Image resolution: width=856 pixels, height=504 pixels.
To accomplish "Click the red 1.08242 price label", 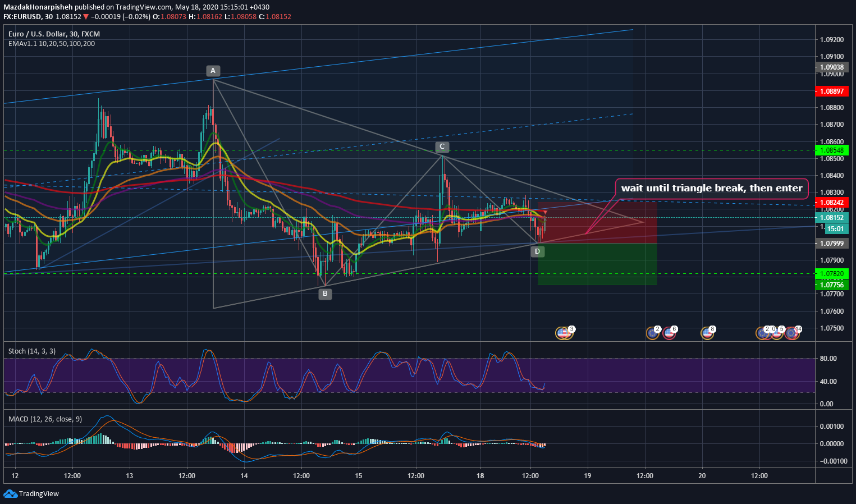I will (x=831, y=203).
